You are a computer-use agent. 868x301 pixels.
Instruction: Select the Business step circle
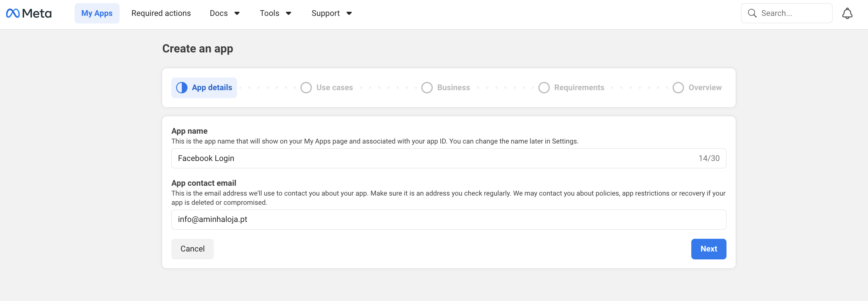(x=427, y=87)
